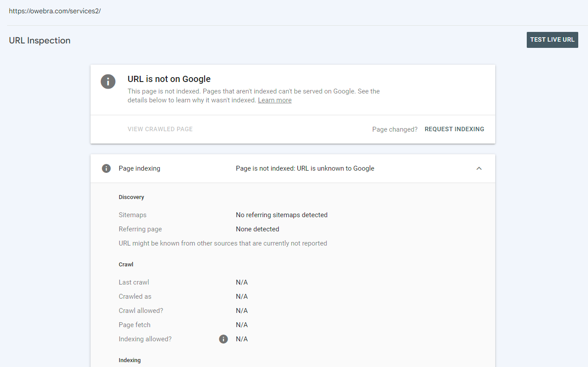Image resolution: width=588 pixels, height=367 pixels.
Task: Click the 'Crawl allowed?' label
Action: [x=141, y=311]
